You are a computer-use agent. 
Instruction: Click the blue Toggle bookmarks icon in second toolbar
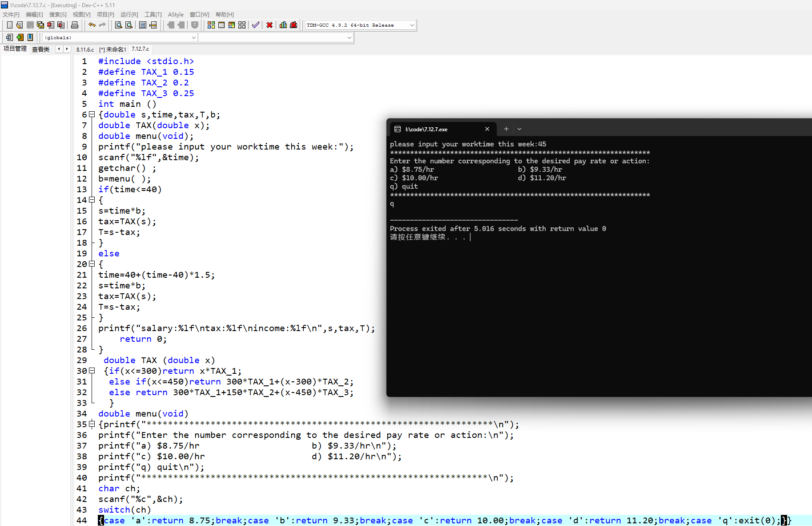click(30, 37)
